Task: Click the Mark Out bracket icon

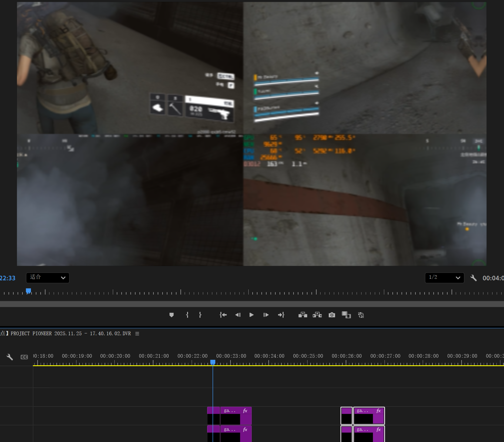Action: click(200, 315)
